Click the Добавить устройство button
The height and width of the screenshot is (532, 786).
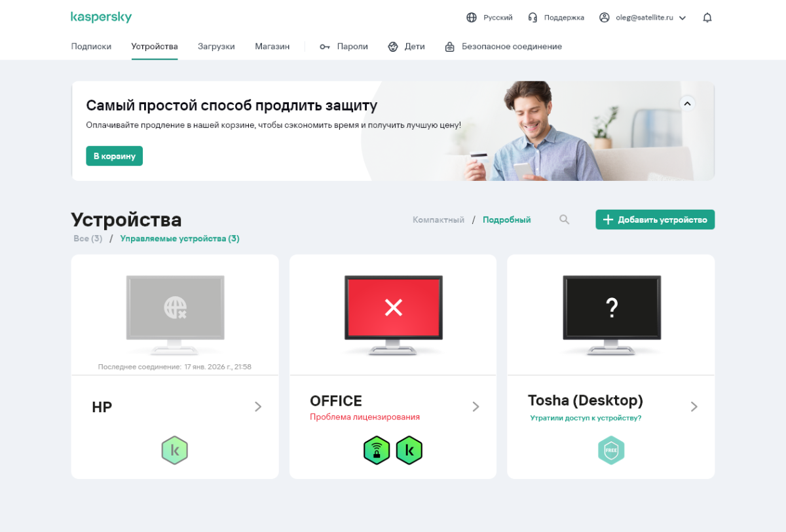pos(655,219)
